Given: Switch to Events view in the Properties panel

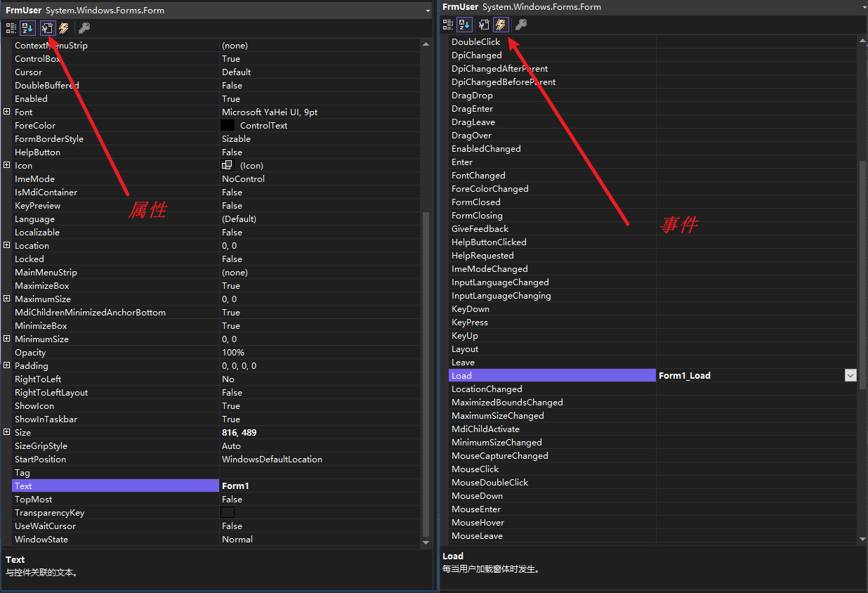Looking at the screenshot, I should click(x=65, y=27).
